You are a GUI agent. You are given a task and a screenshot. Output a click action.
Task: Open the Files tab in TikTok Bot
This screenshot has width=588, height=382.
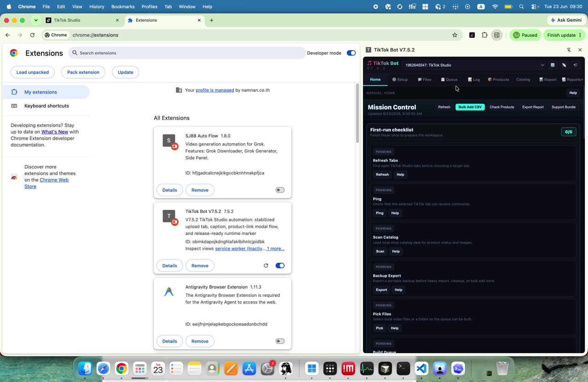pyautogui.click(x=424, y=79)
